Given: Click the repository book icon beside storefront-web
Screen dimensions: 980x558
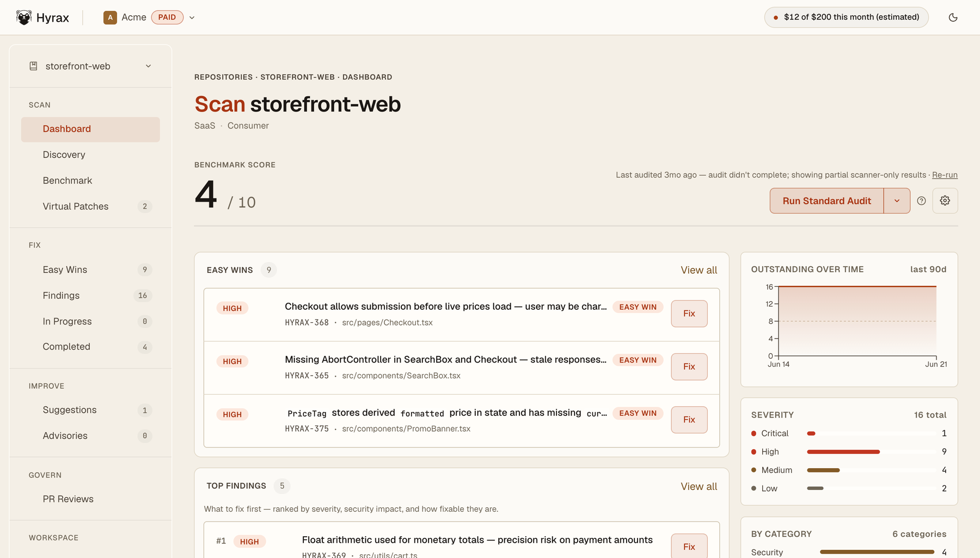Looking at the screenshot, I should tap(33, 66).
